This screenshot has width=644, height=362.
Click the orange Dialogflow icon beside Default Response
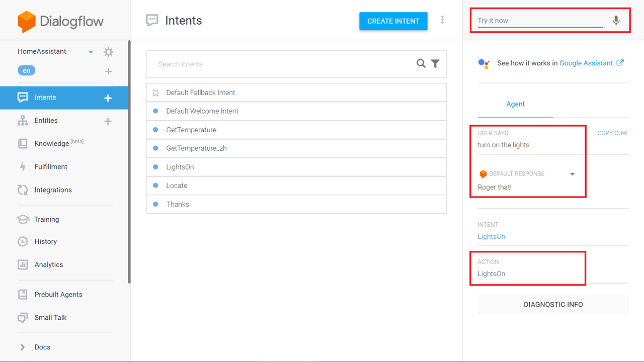coord(483,174)
